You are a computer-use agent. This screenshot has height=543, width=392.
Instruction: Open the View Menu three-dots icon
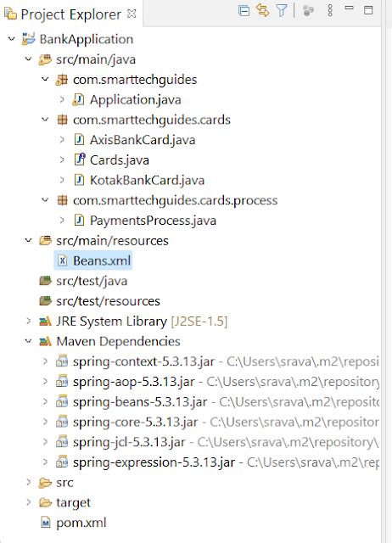click(x=330, y=11)
